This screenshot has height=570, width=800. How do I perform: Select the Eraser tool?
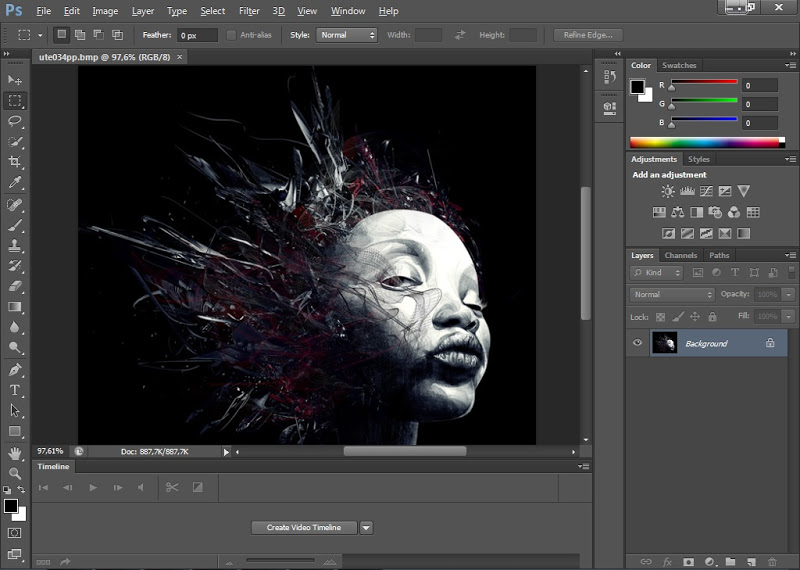15,286
